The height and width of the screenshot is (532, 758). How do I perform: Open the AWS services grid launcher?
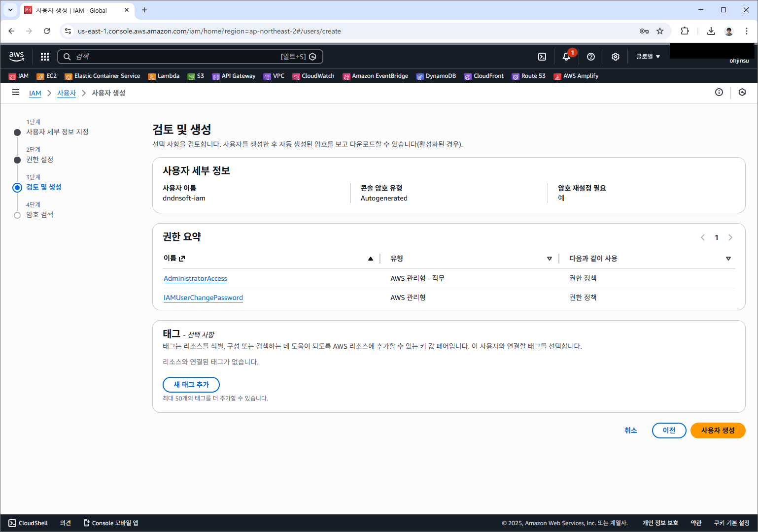(x=44, y=56)
